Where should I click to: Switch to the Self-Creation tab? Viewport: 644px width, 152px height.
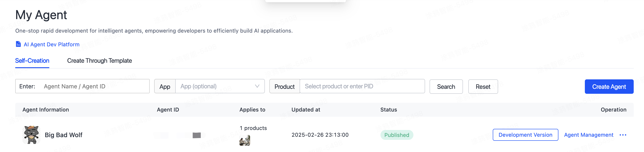pos(32,61)
